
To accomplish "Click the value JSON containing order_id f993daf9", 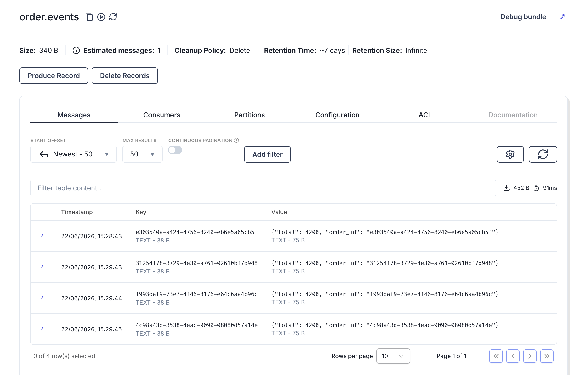I will [385, 294].
